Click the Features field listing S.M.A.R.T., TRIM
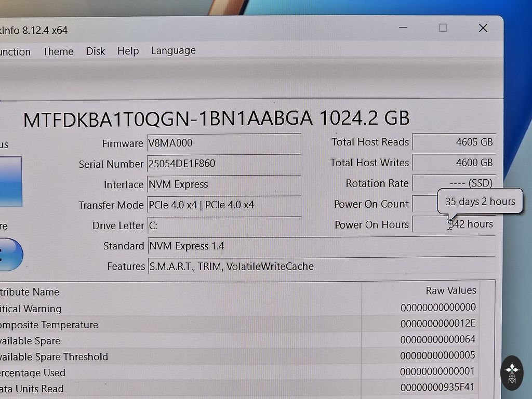532x399 pixels. pyautogui.click(x=312, y=267)
